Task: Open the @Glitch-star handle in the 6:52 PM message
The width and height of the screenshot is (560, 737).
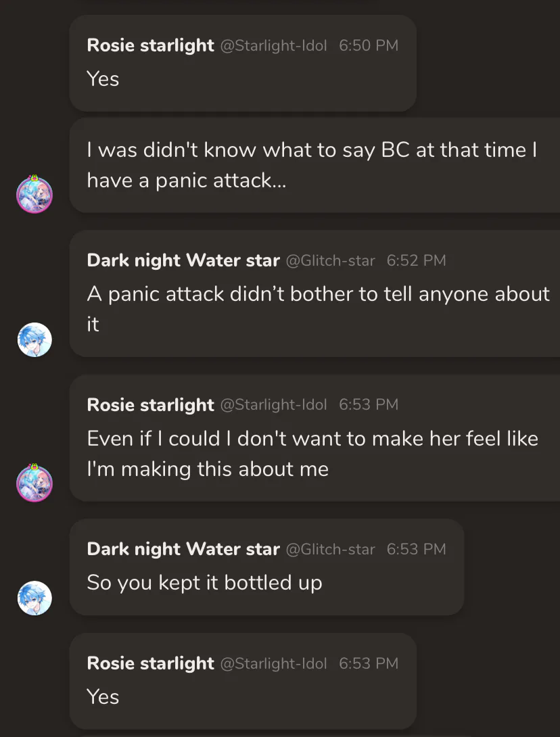Action: coord(331,261)
